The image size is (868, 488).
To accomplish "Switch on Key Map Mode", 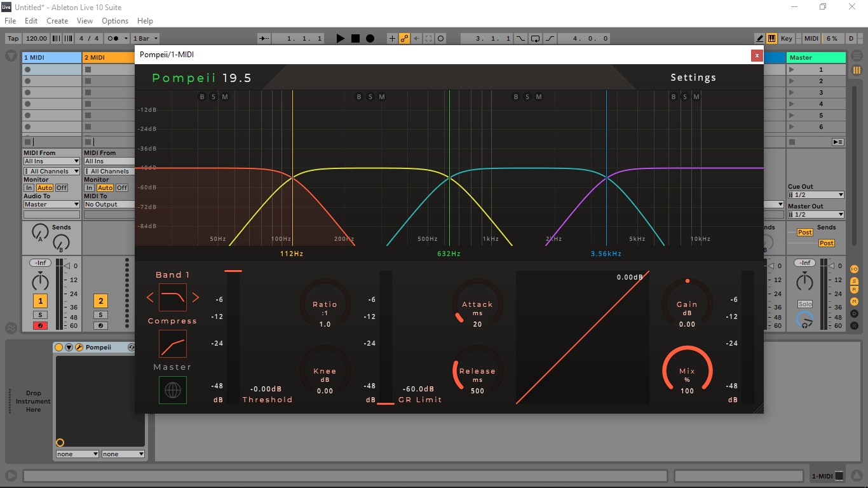I will pyautogui.click(x=787, y=38).
